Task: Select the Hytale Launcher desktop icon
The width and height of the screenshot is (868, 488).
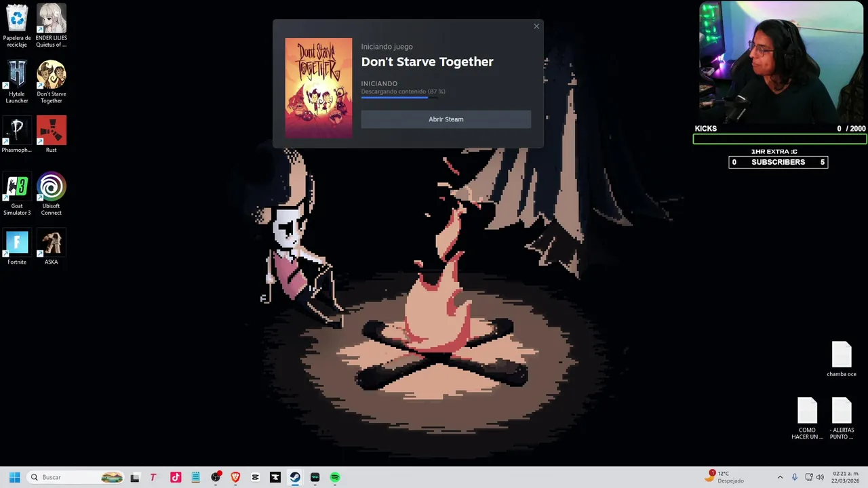Action: pos(17,82)
